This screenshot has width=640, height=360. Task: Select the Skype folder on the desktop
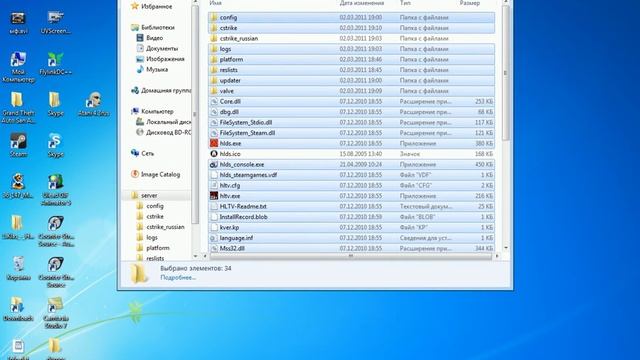click(x=55, y=104)
